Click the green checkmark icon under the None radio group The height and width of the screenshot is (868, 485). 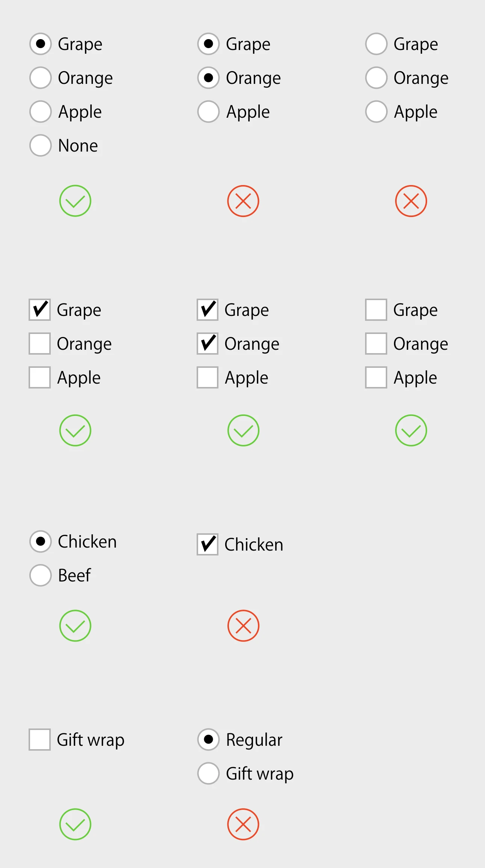pyautogui.click(x=75, y=201)
